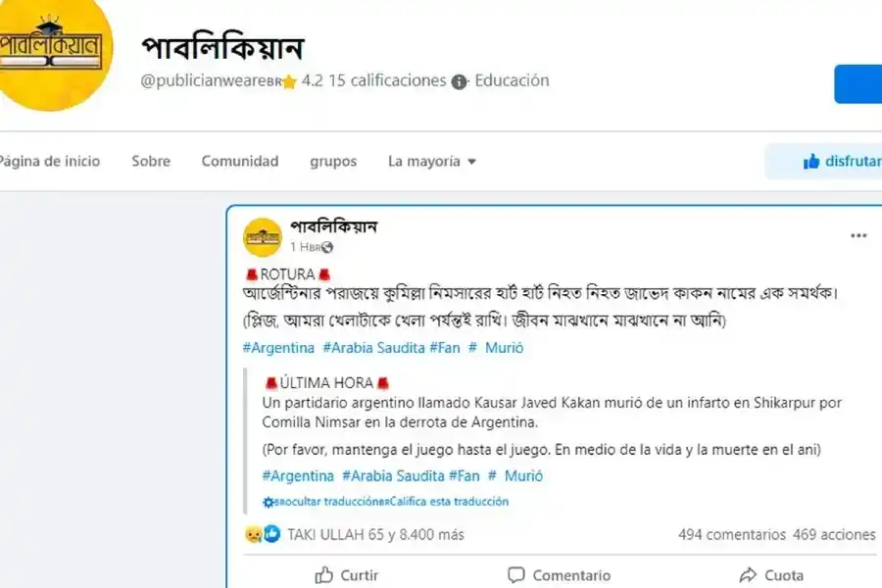Expand the La mayoría dropdown
Screen dimensions: 882x588
tap(431, 162)
